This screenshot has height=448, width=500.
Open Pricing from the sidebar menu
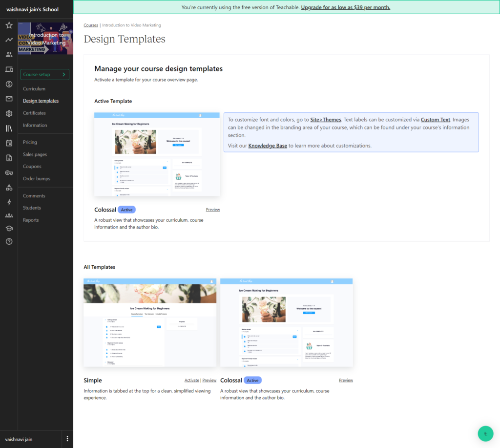tap(31, 142)
